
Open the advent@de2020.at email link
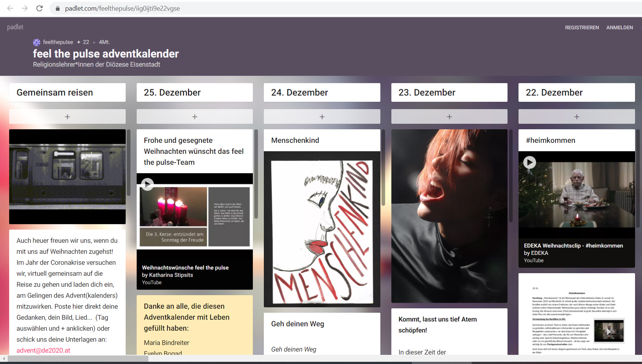pos(43,350)
